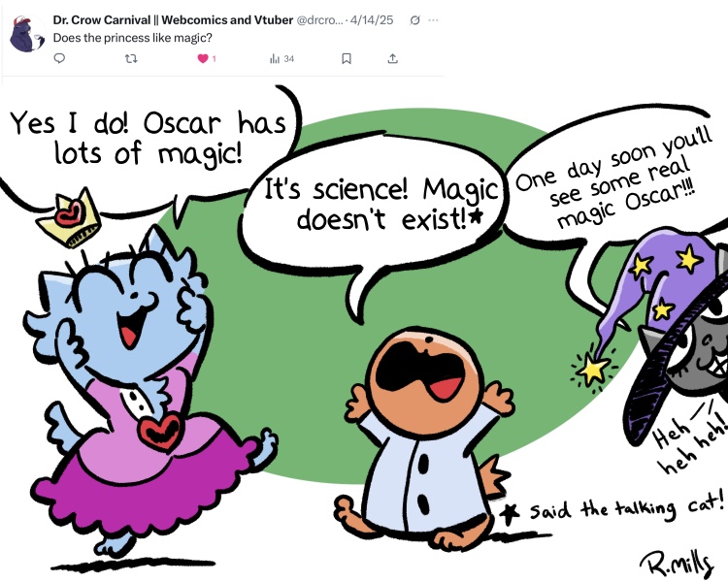Screen dimensions: 728x582
Task: Repost this tweet with the retweet icon
Action: tap(131, 58)
